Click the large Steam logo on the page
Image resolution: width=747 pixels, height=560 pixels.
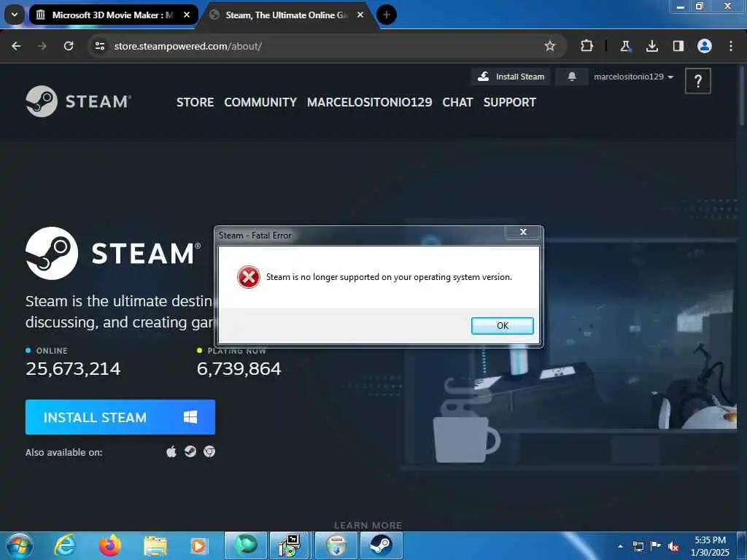pyautogui.click(x=113, y=253)
